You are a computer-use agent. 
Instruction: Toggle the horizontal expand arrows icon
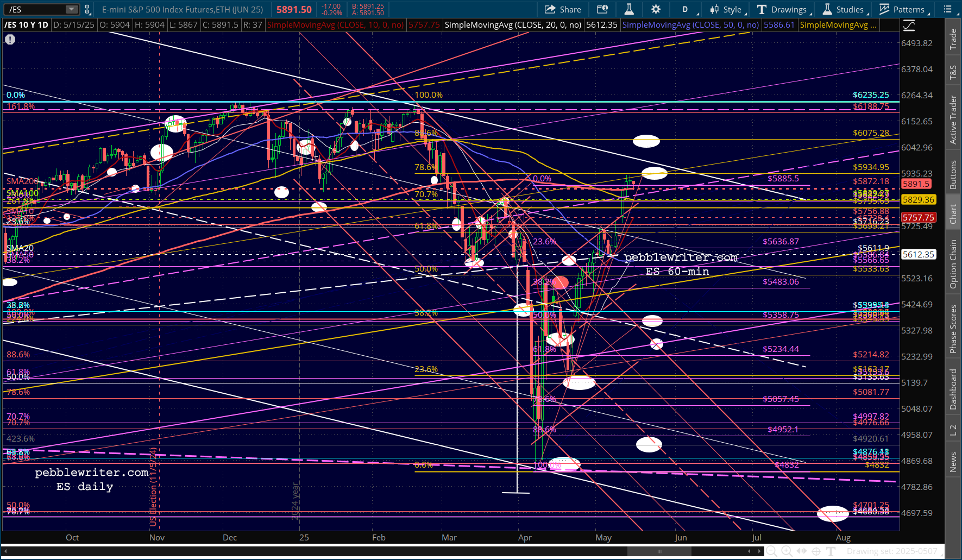tap(801, 551)
